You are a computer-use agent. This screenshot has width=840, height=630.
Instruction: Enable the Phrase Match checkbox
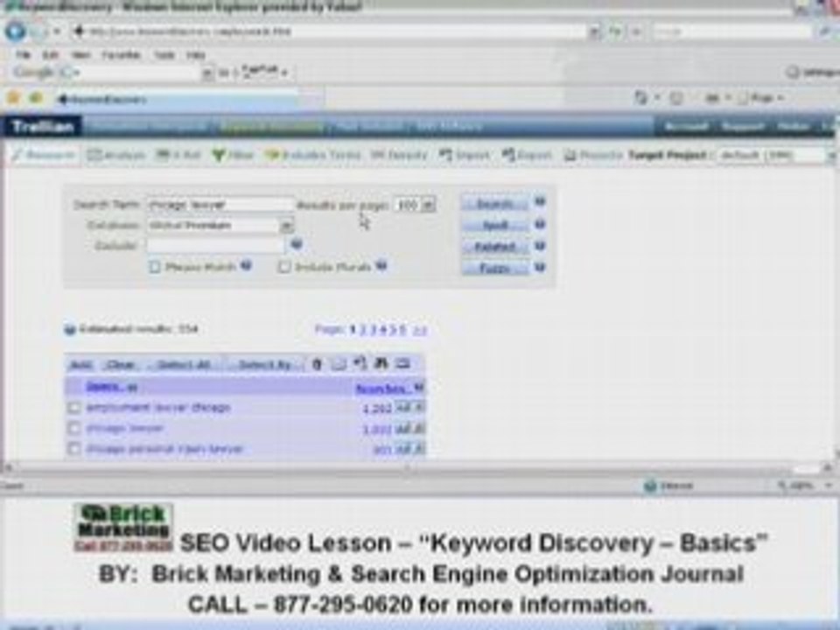(155, 267)
